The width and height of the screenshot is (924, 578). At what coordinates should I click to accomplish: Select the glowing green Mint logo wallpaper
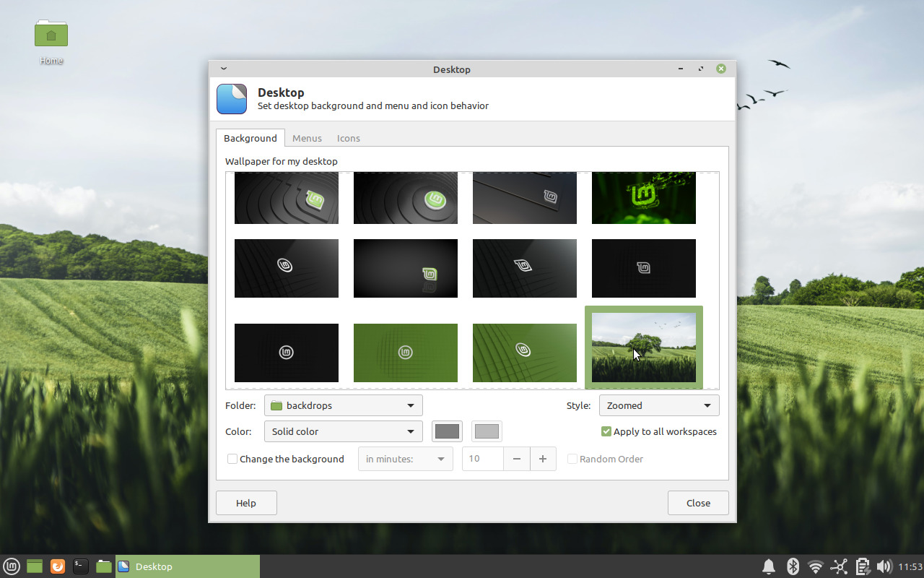tap(644, 198)
